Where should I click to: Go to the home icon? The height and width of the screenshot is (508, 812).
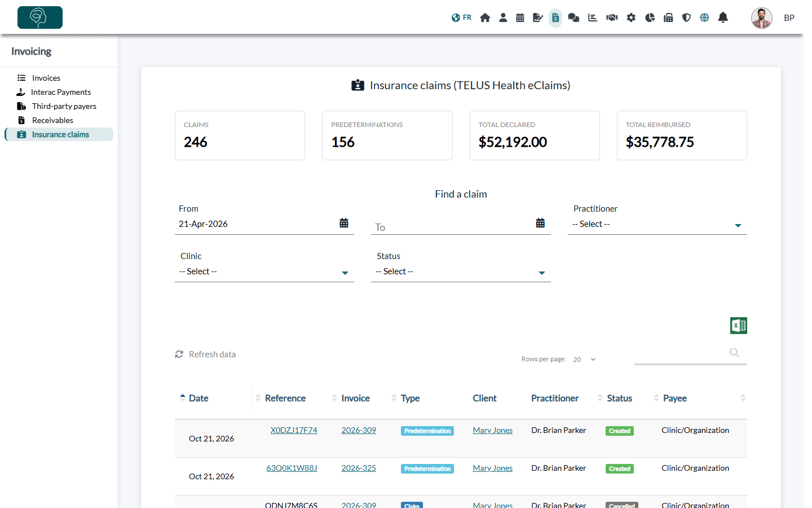(x=485, y=17)
